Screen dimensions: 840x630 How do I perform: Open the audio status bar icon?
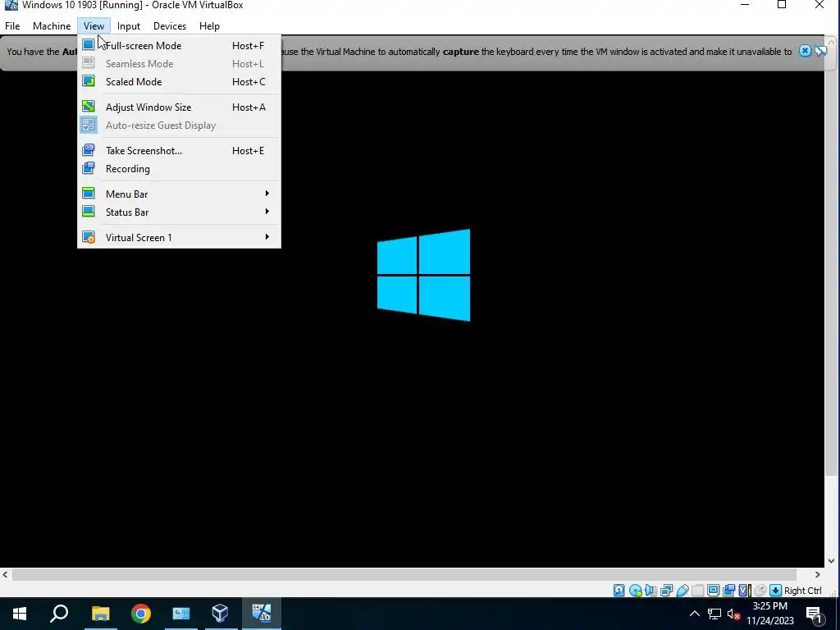[x=651, y=591]
